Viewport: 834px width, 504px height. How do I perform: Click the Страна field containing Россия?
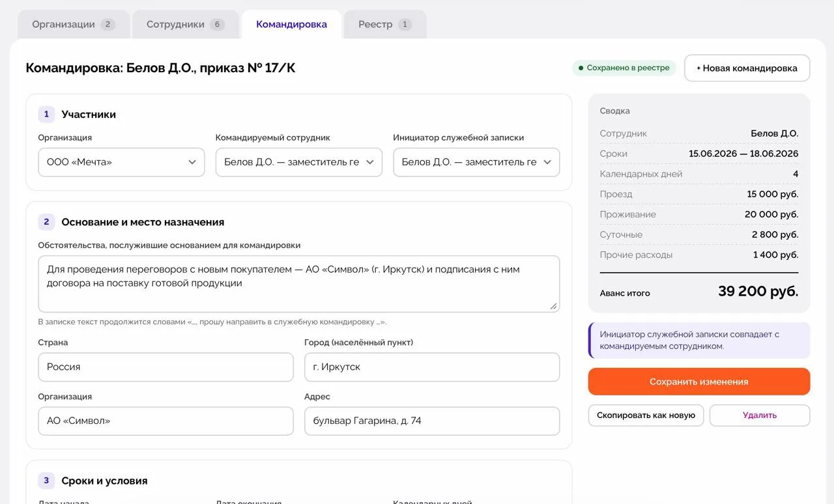click(166, 367)
